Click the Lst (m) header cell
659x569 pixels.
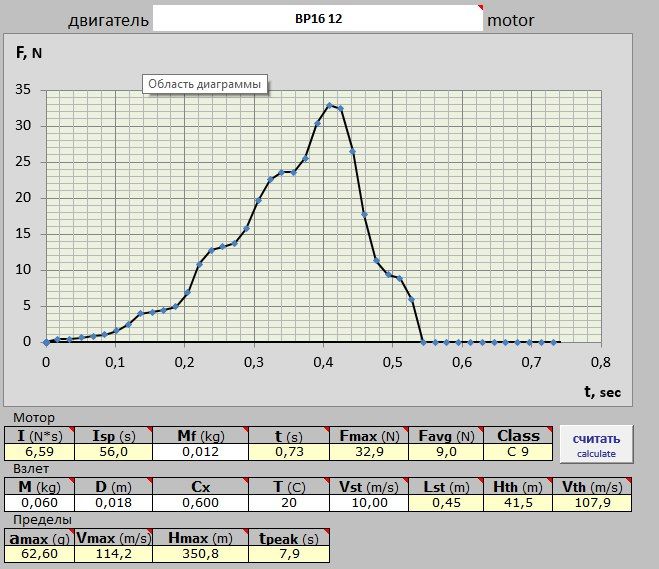446,487
